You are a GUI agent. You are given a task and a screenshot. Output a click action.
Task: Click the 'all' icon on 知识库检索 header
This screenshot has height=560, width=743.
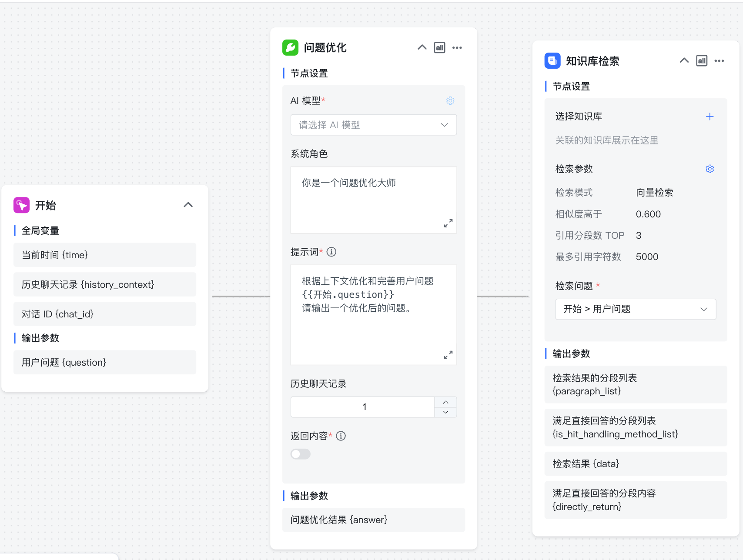point(701,61)
